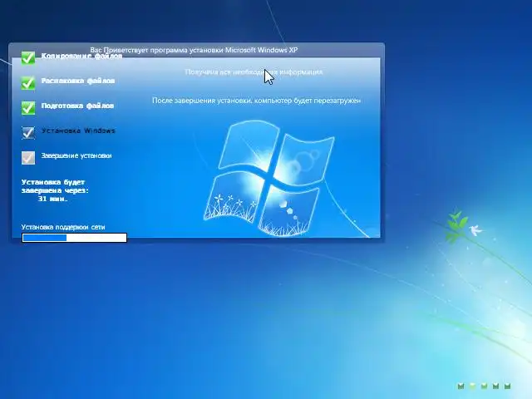Select the Подготовка файлов step label
Viewport: 532px width, 399px height.
pos(77,106)
